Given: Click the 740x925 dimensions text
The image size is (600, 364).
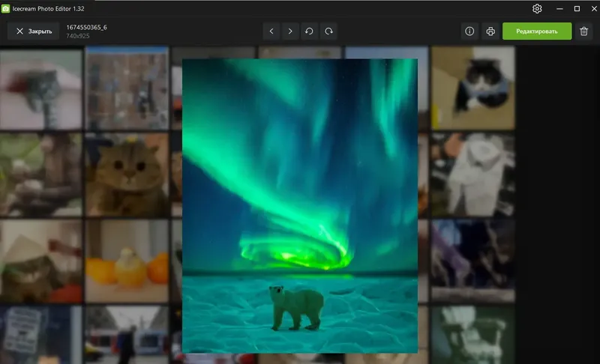Looking at the screenshot, I should click(x=78, y=36).
